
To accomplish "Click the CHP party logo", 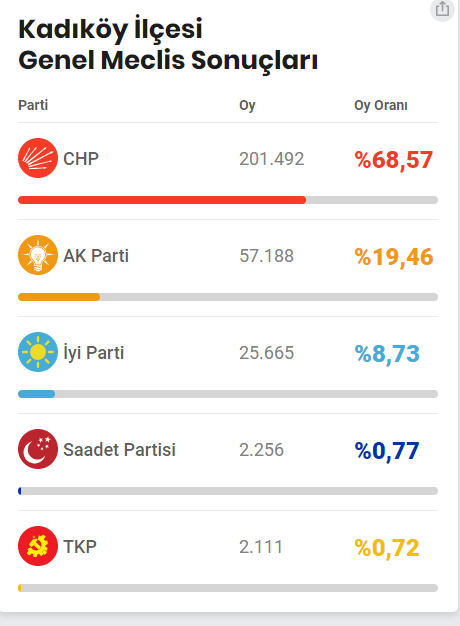I will (38, 158).
